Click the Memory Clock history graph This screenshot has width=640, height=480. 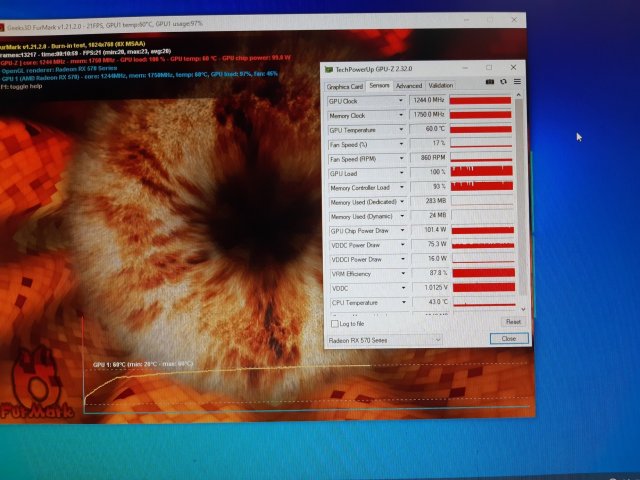(x=481, y=115)
